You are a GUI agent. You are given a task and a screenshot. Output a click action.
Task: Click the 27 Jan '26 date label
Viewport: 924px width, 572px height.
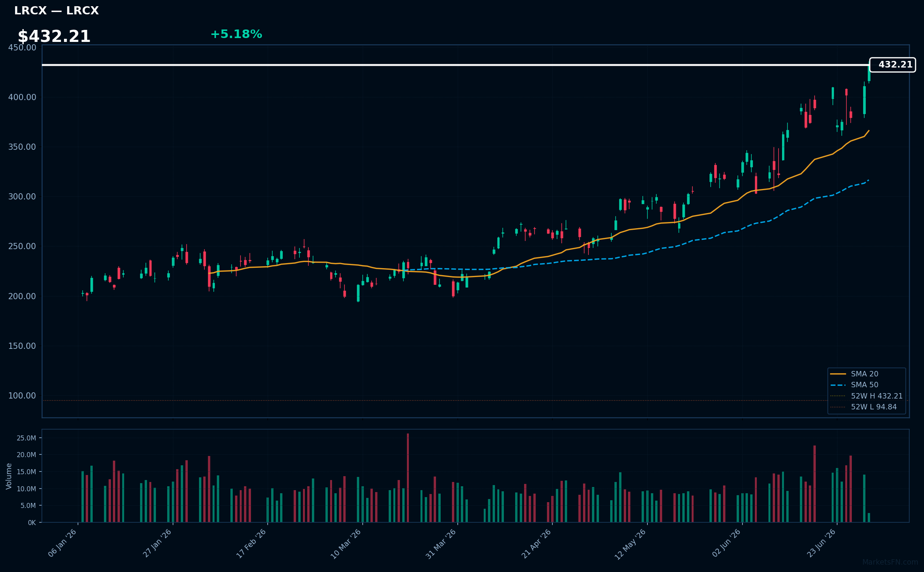click(157, 543)
